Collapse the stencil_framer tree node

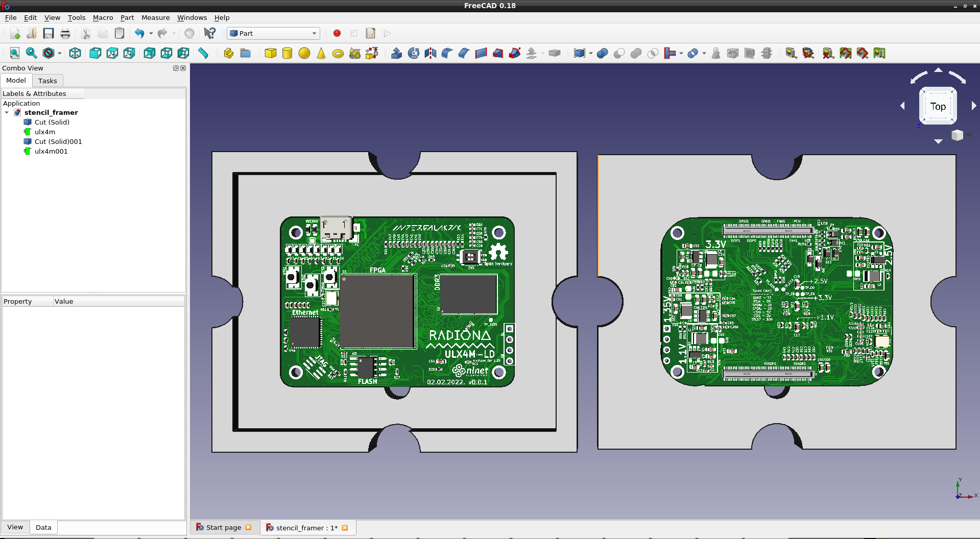coord(7,112)
